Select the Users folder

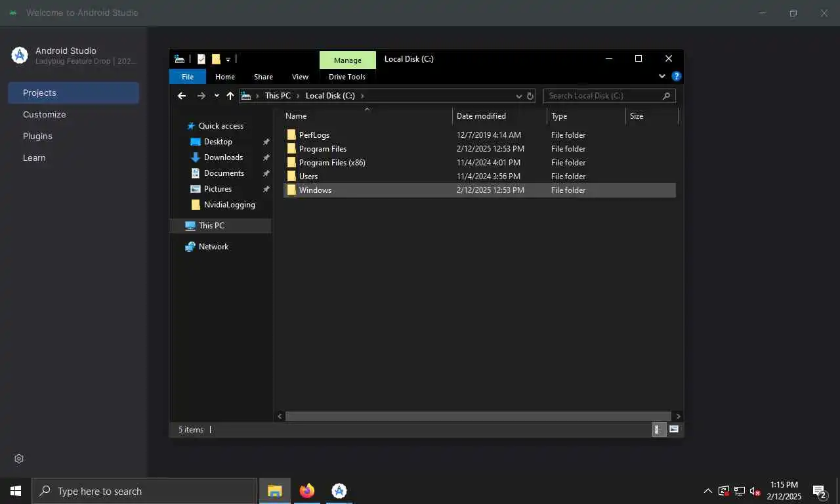308,177
